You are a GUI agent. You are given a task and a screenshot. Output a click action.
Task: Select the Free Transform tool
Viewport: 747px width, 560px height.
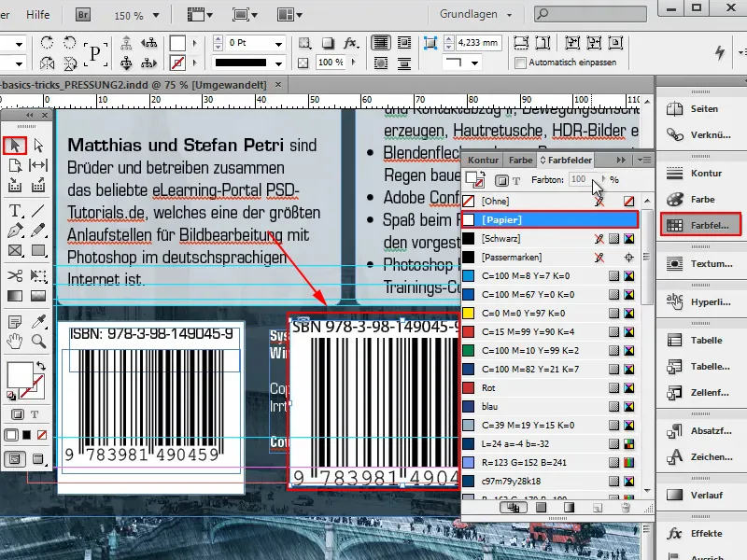[38, 275]
